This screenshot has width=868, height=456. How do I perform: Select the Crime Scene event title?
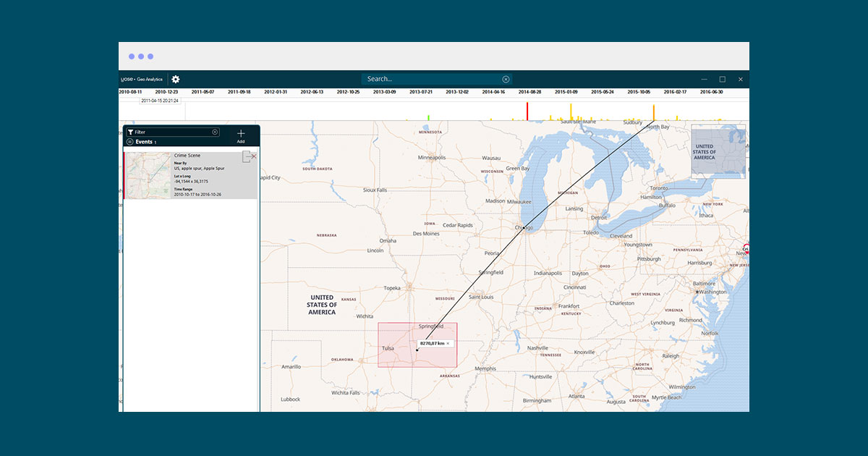(187, 156)
